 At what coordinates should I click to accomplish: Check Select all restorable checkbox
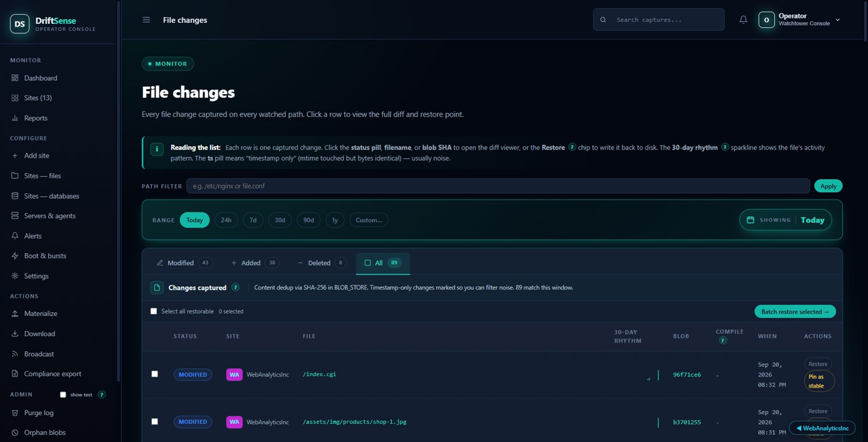[154, 311]
